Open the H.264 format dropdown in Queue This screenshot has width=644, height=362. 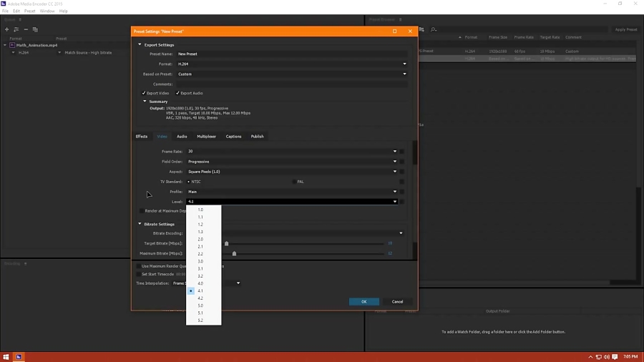tap(13, 52)
